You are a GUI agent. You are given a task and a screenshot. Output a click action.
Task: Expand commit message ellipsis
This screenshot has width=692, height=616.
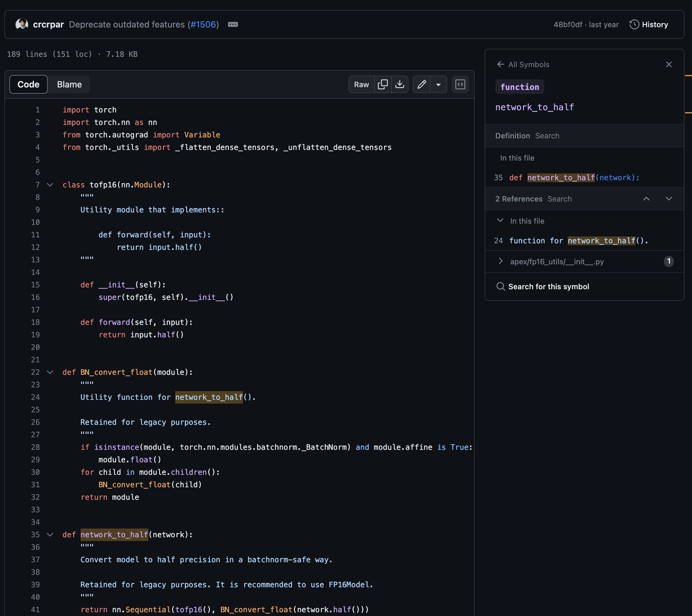[233, 24]
